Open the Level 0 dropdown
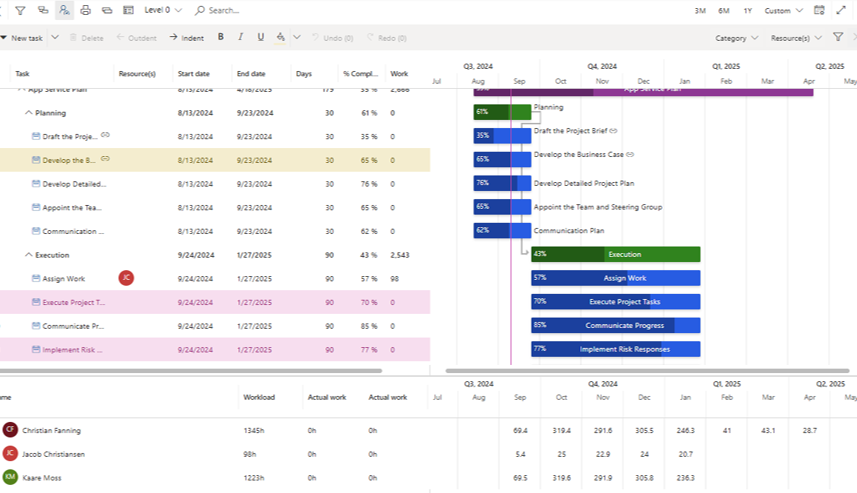The height and width of the screenshot is (493, 857). point(163,10)
